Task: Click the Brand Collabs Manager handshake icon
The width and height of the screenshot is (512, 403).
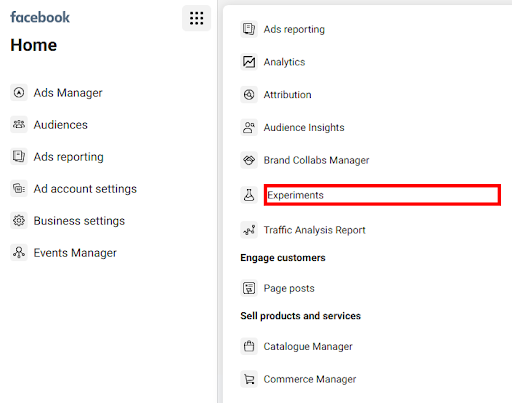Action: point(249,160)
